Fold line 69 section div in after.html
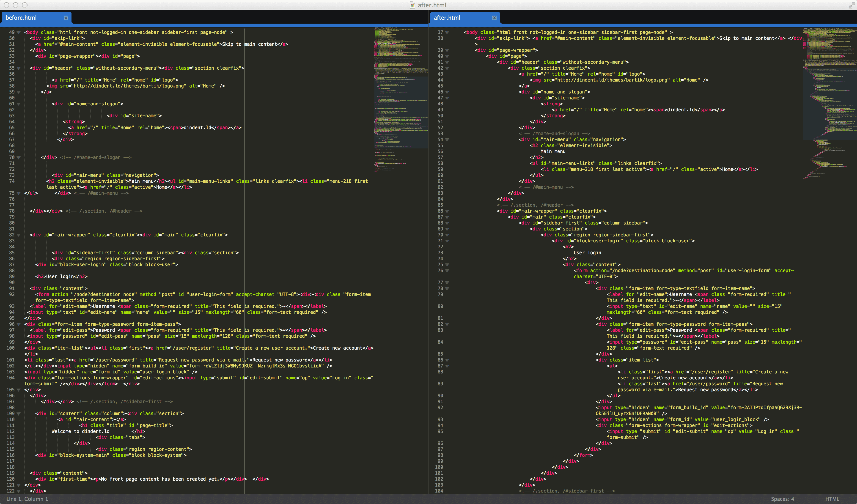This screenshot has height=504, width=857. [x=447, y=229]
